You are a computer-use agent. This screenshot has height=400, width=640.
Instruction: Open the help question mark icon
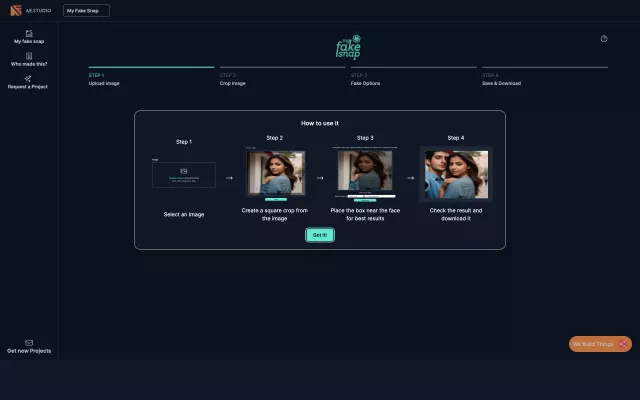(x=604, y=39)
